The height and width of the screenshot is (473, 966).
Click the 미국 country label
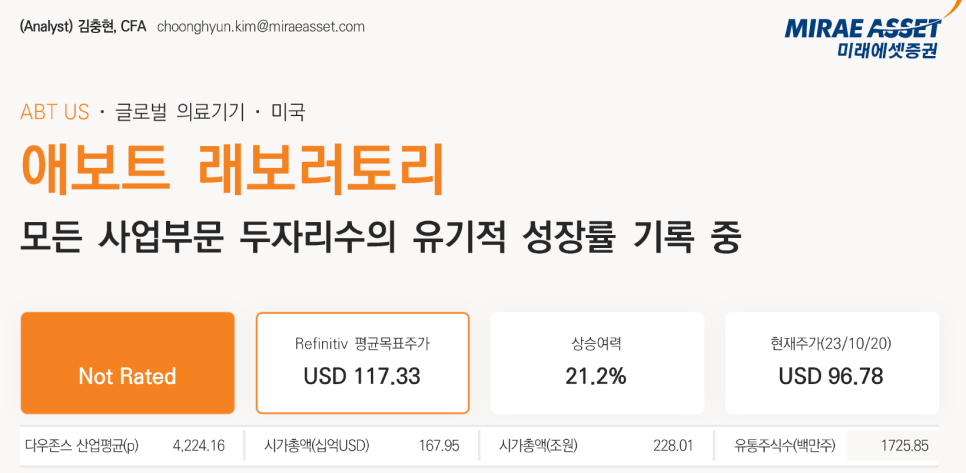288,112
